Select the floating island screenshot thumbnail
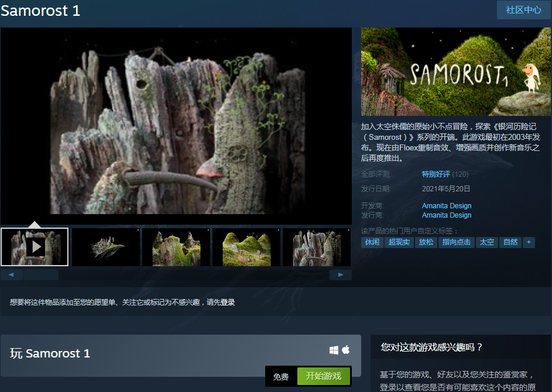Image resolution: width=552 pixels, height=392 pixels. (x=105, y=247)
